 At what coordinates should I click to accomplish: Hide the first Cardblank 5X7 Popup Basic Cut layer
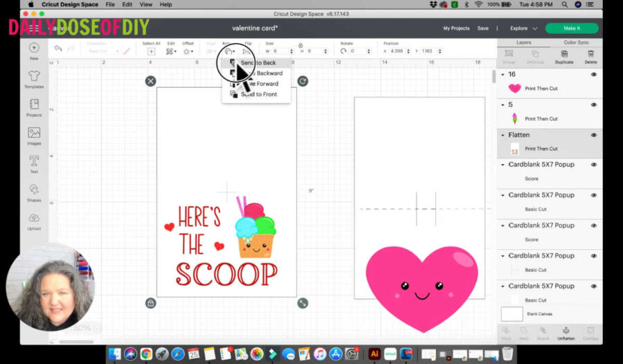tap(594, 195)
